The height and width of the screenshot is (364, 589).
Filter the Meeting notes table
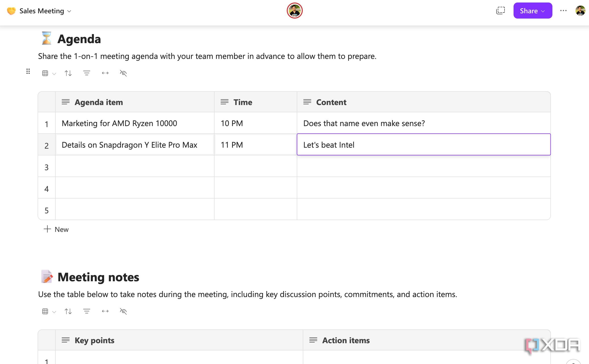(87, 311)
